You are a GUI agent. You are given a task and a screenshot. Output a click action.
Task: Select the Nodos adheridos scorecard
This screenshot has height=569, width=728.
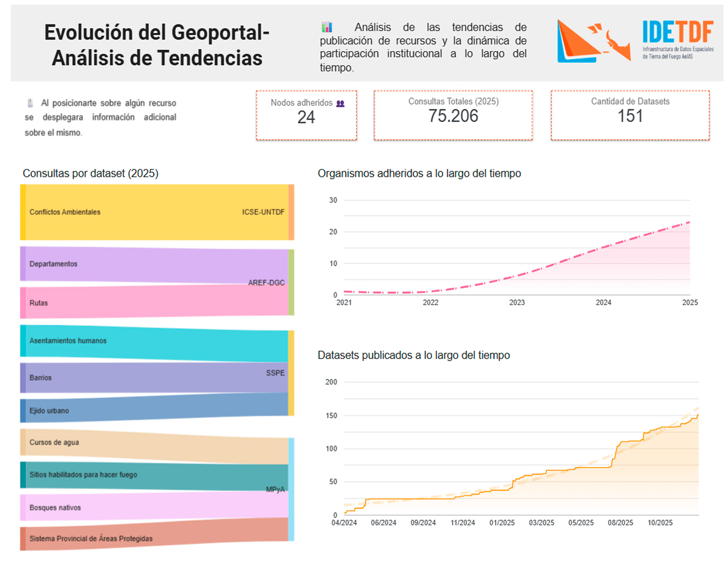click(x=306, y=116)
